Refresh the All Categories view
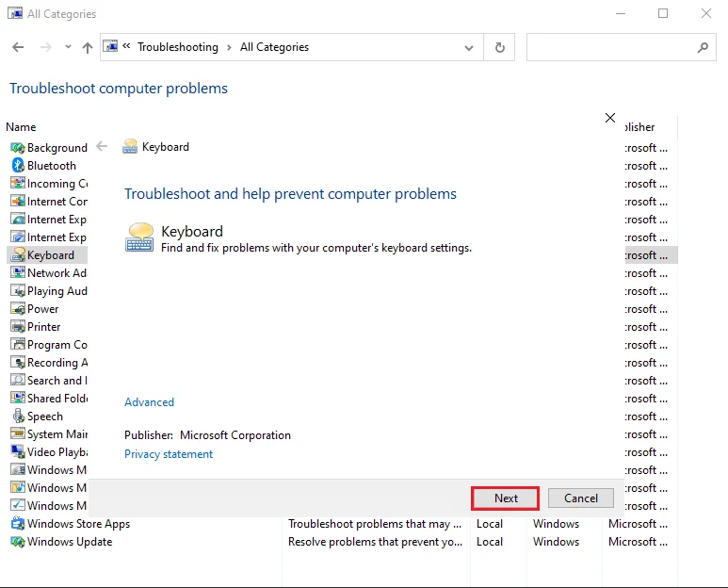 coord(499,47)
